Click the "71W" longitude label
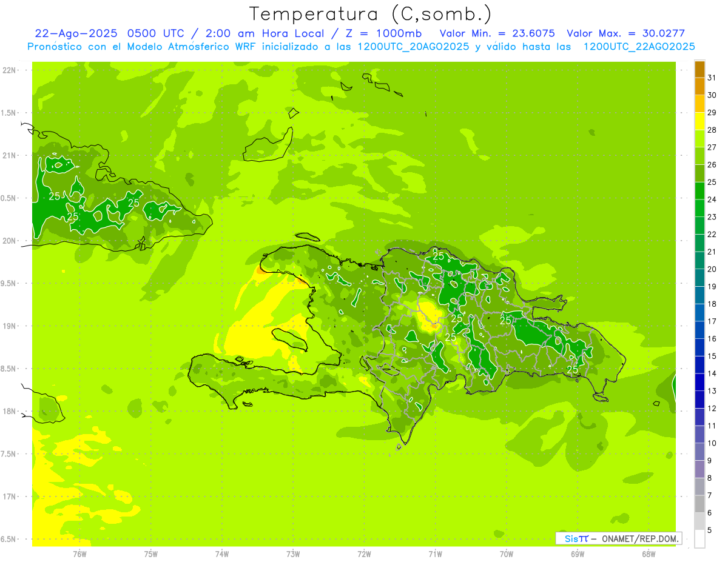This screenshot has width=728, height=562. (x=435, y=554)
